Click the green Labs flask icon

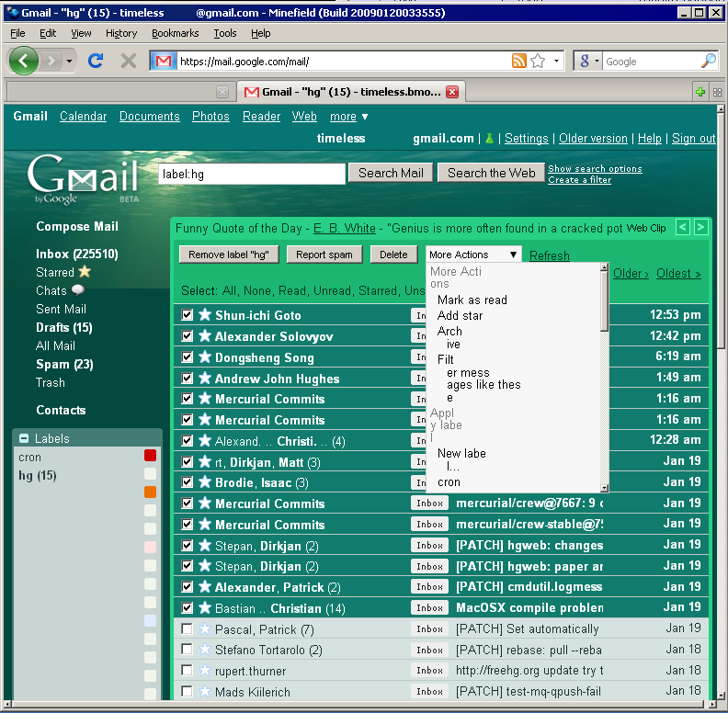tap(489, 139)
